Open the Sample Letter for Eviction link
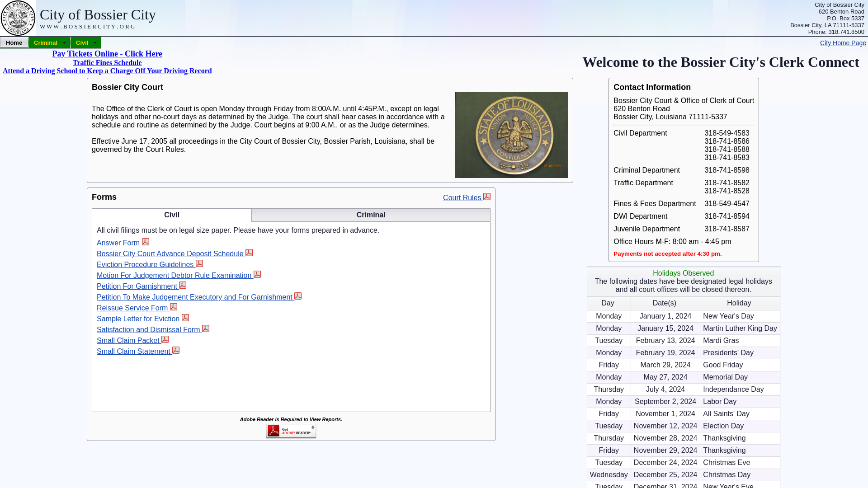This screenshot has height=488, width=868. point(138,319)
